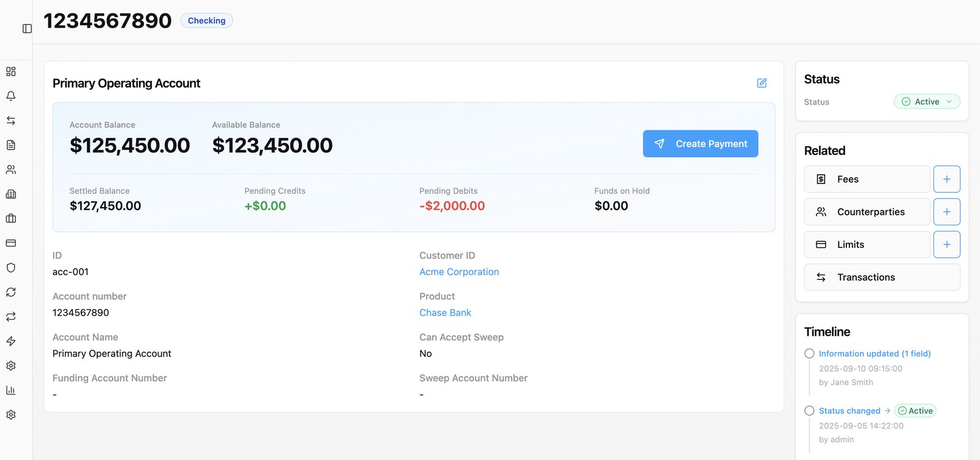
Task: Open the 'Information updated (1 field)' timeline entry
Action: [875, 353]
